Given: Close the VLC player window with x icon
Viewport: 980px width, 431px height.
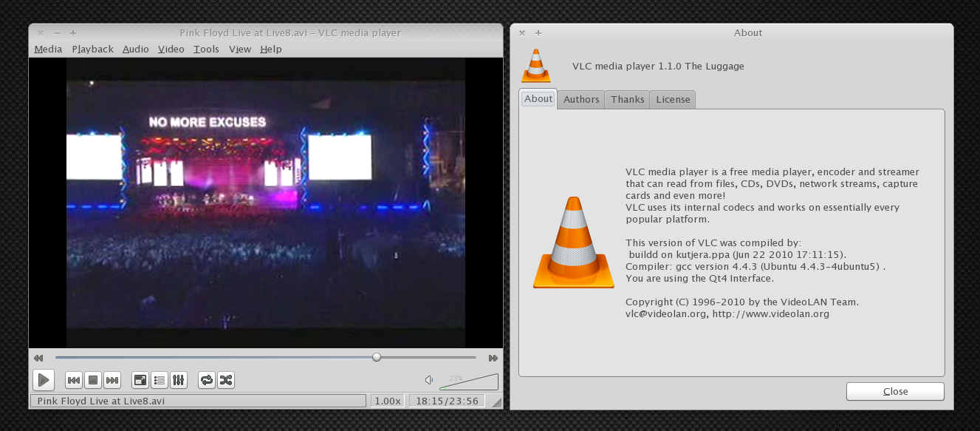Looking at the screenshot, I should click(41, 33).
